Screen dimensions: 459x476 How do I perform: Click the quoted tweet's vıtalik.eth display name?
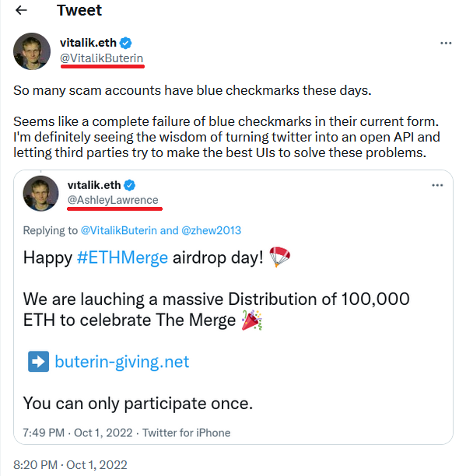(94, 185)
